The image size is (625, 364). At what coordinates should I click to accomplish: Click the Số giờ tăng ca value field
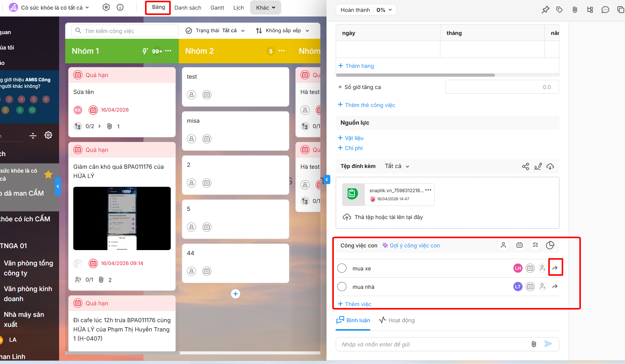(502, 87)
